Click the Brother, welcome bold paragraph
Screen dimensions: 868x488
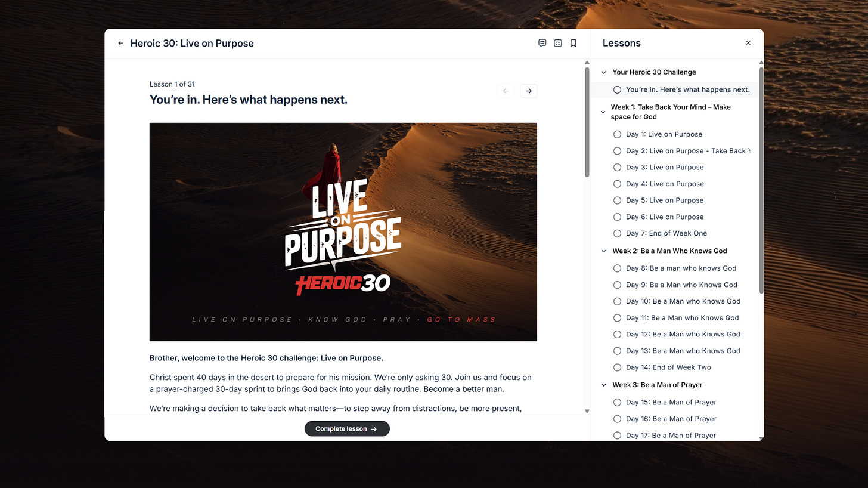[266, 358]
